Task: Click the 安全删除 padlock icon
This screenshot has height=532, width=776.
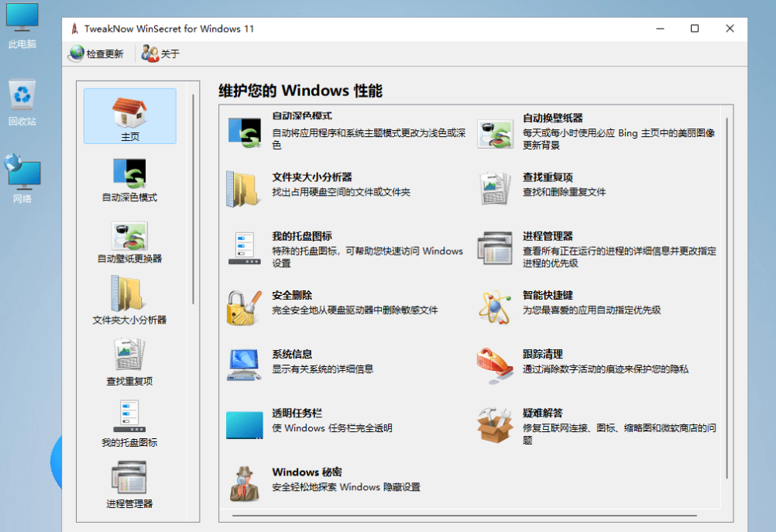Action: click(x=245, y=307)
